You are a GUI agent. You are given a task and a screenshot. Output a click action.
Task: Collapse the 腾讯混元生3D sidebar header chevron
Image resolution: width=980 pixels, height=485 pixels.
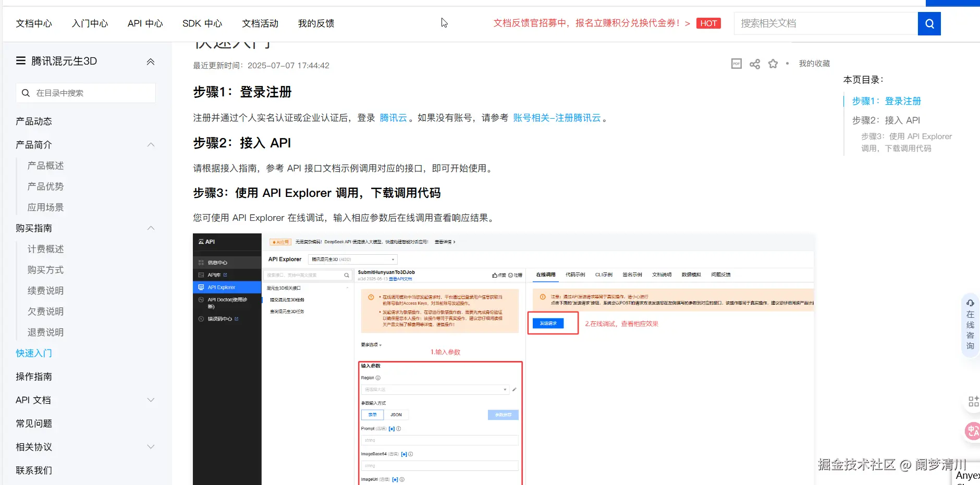[x=151, y=61]
